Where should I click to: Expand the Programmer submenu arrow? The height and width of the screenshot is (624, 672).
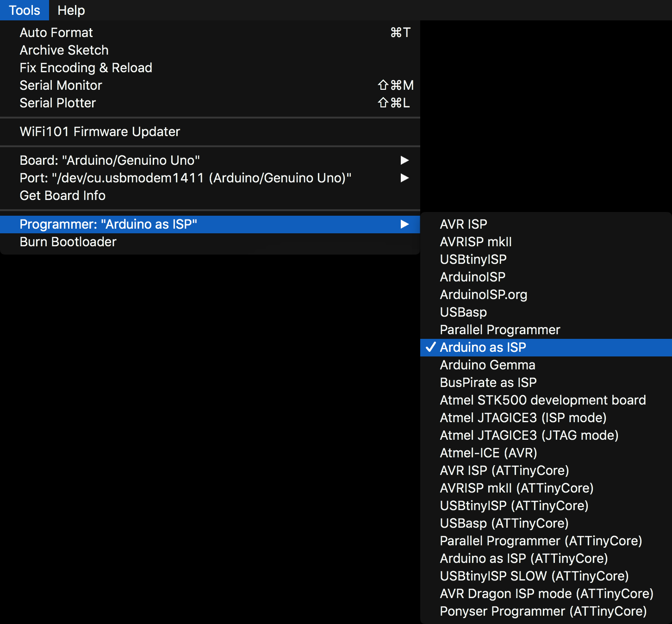point(404,224)
